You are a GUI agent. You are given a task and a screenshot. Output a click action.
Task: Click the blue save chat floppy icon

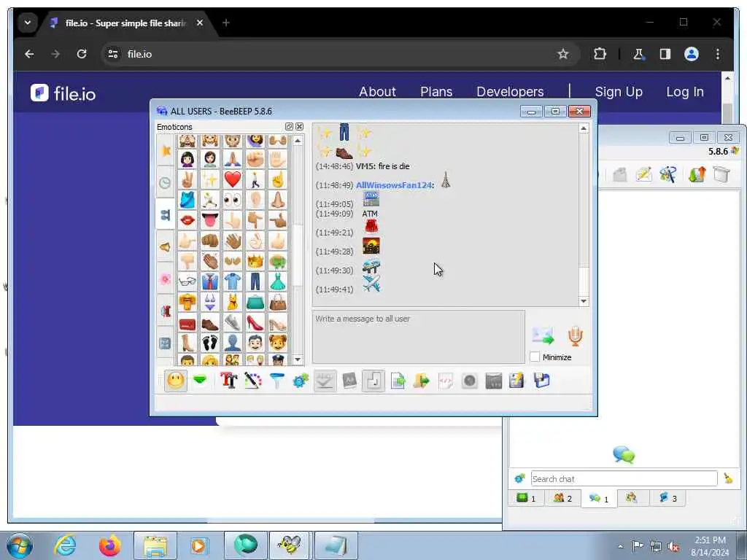click(x=542, y=381)
